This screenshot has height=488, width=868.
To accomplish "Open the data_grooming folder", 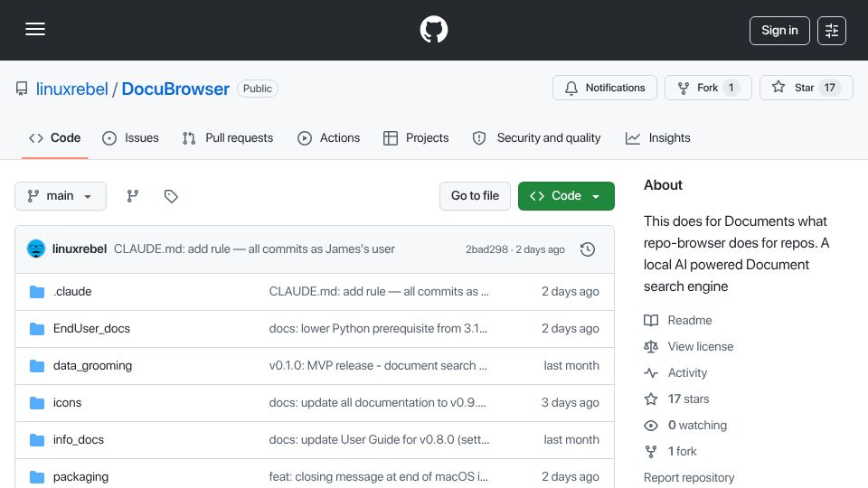I will (x=92, y=366).
